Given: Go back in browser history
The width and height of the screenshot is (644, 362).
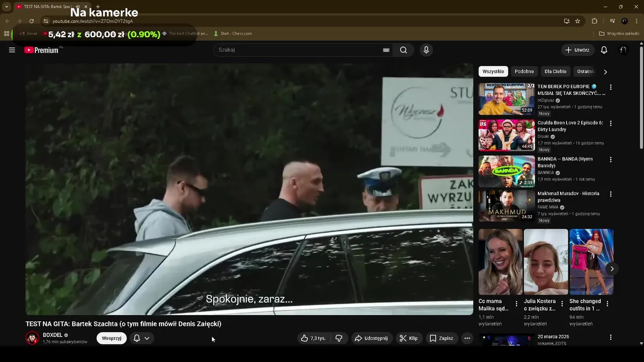Looking at the screenshot, I should pos(7,21).
